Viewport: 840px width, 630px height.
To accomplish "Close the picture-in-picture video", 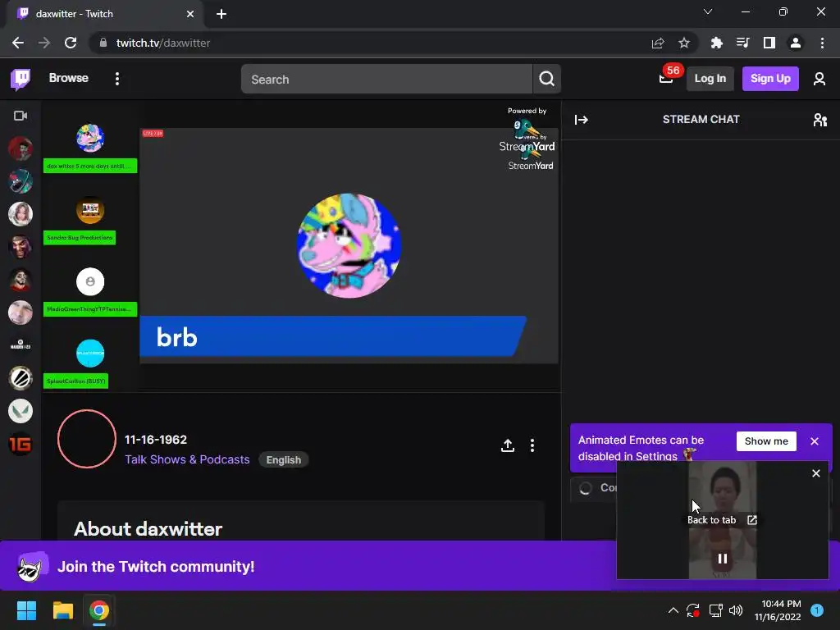I will (816, 473).
